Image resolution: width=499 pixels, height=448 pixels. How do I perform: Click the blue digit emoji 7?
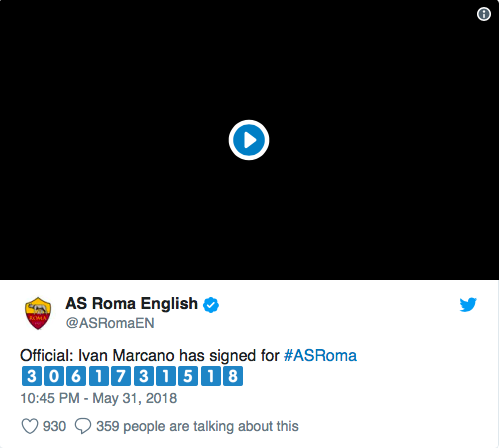tap(121, 376)
